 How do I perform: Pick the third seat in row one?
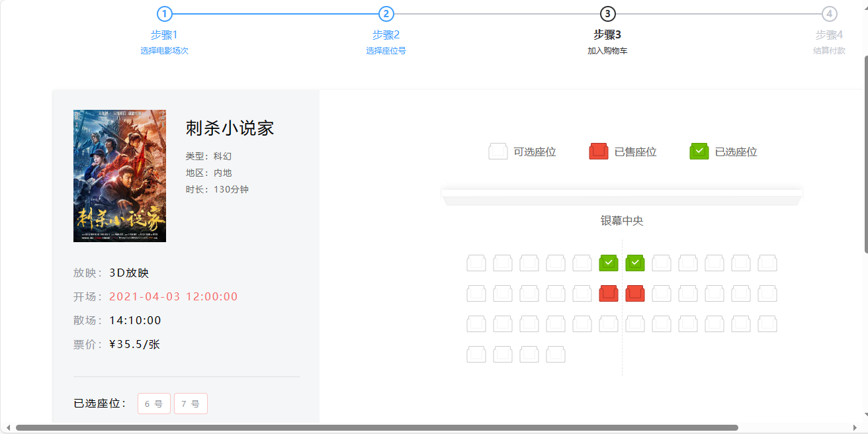tap(529, 263)
